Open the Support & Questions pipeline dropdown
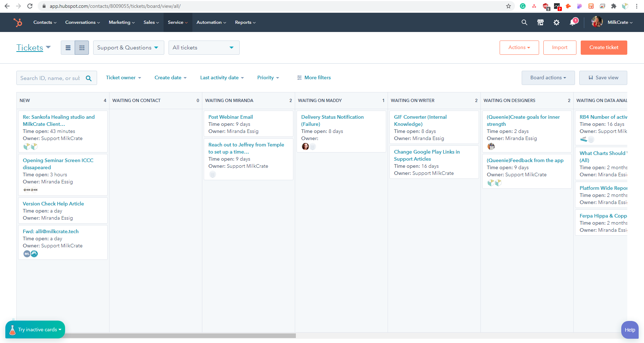 pos(128,48)
